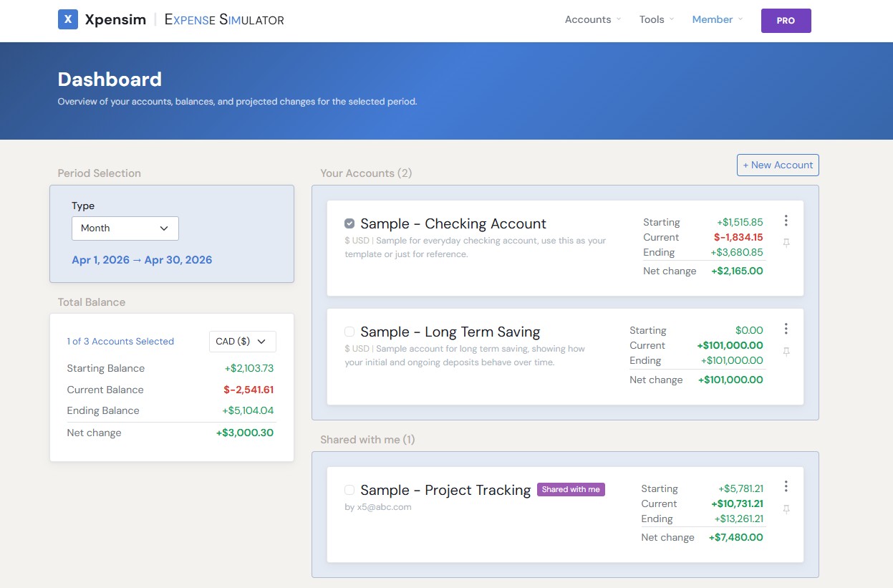
Task: Click Long Term Saving starting value $0.00
Action: [749, 330]
